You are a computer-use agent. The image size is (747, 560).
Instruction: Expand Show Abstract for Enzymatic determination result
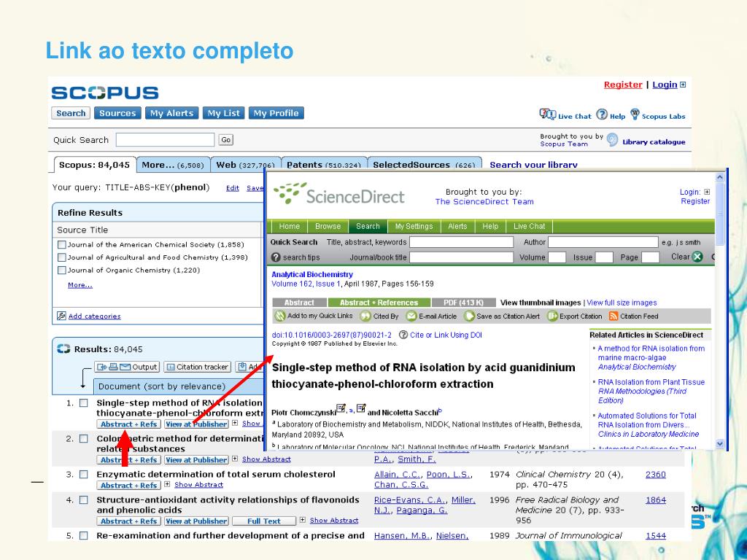167,484
